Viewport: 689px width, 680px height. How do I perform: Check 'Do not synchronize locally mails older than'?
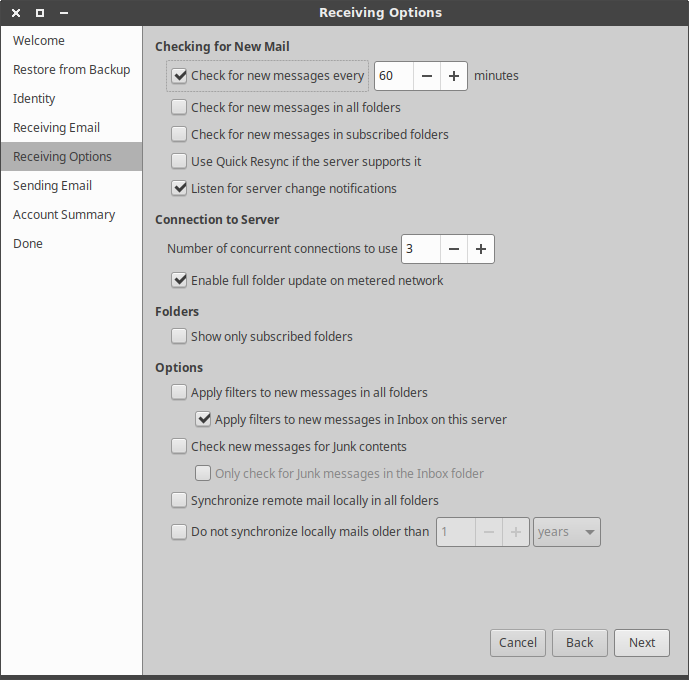pos(180,533)
